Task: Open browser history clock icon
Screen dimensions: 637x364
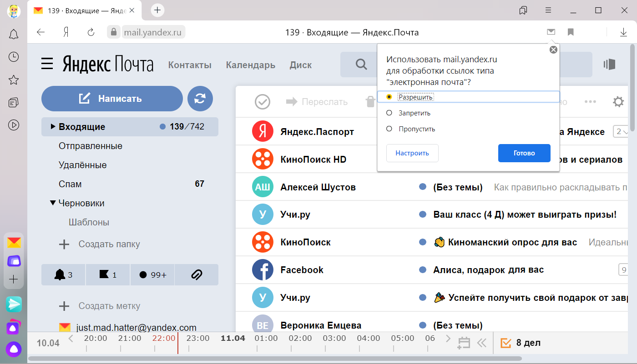Action: pyautogui.click(x=14, y=57)
